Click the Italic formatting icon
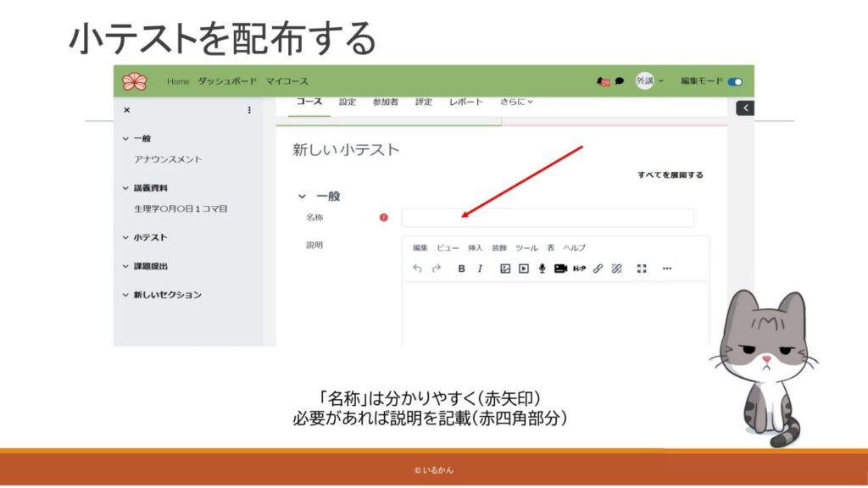 tap(480, 269)
